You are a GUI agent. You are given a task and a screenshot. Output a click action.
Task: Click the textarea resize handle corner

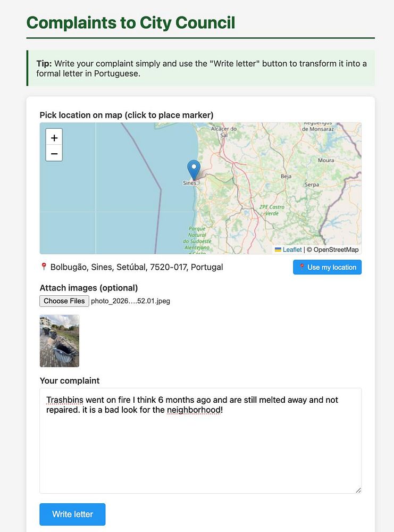(x=358, y=490)
